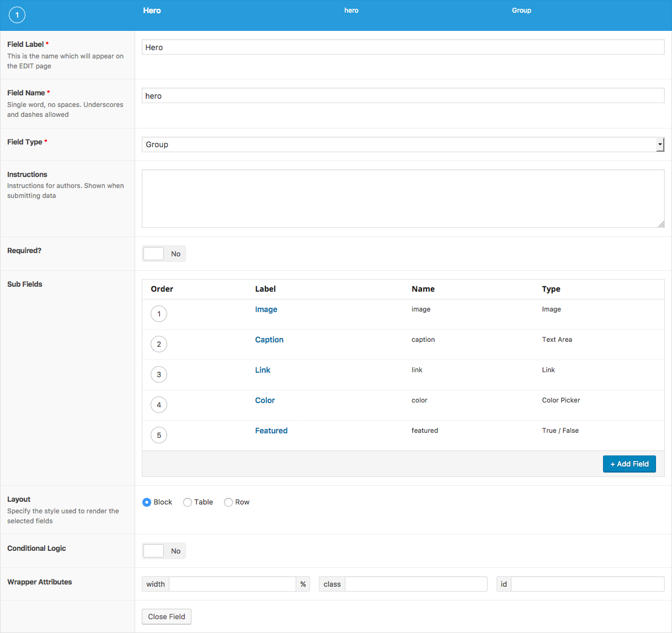The image size is (672, 633).
Task: Click into the Field Label input
Action: (x=403, y=47)
